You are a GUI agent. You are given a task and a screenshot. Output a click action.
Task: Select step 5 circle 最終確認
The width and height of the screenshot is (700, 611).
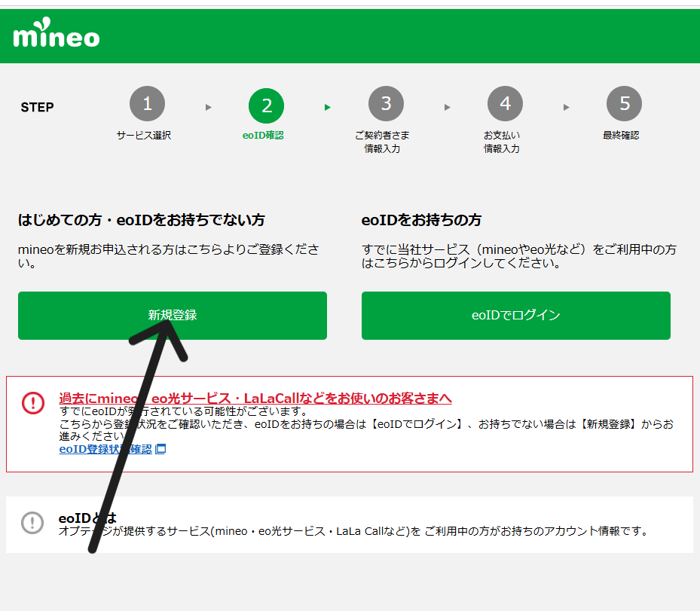625,104
